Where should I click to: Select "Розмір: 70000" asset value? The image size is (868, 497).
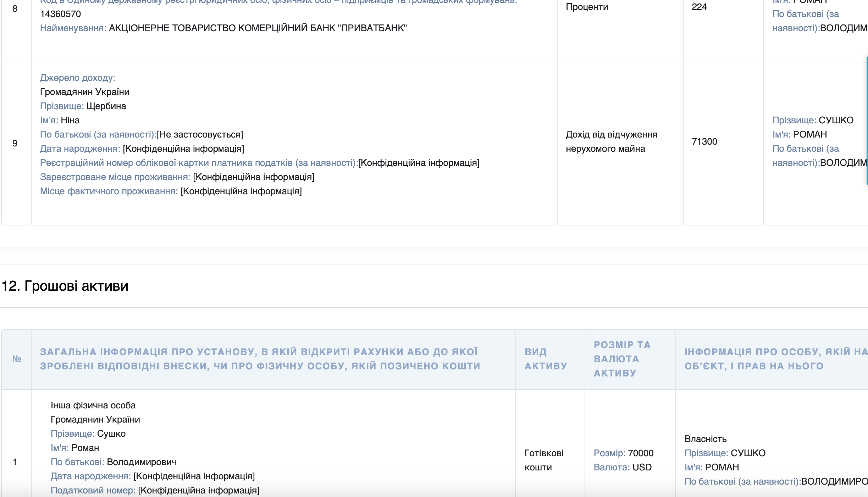pos(623,453)
